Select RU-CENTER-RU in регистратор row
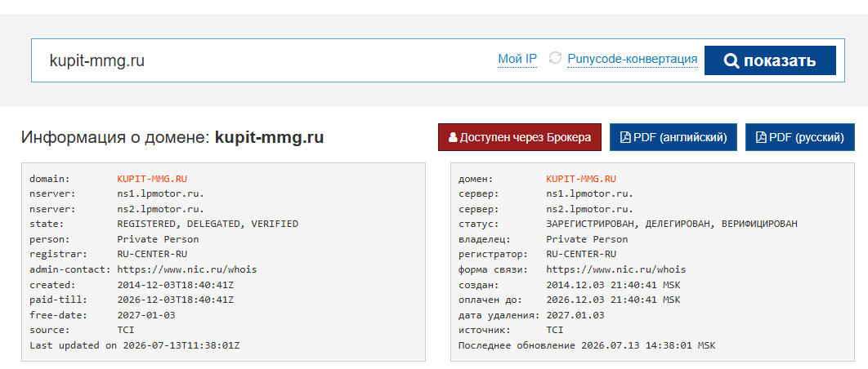Screen dimensions: 868x369 (x=580, y=254)
